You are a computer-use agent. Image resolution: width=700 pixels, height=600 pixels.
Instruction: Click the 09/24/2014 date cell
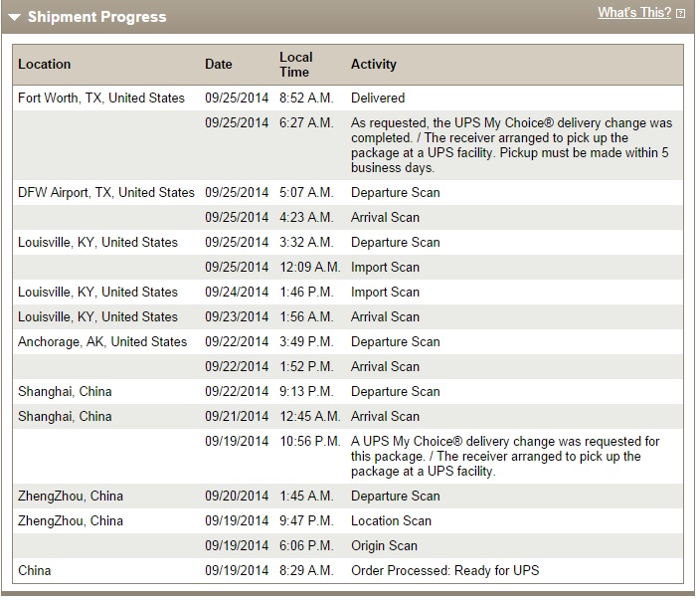click(x=237, y=293)
